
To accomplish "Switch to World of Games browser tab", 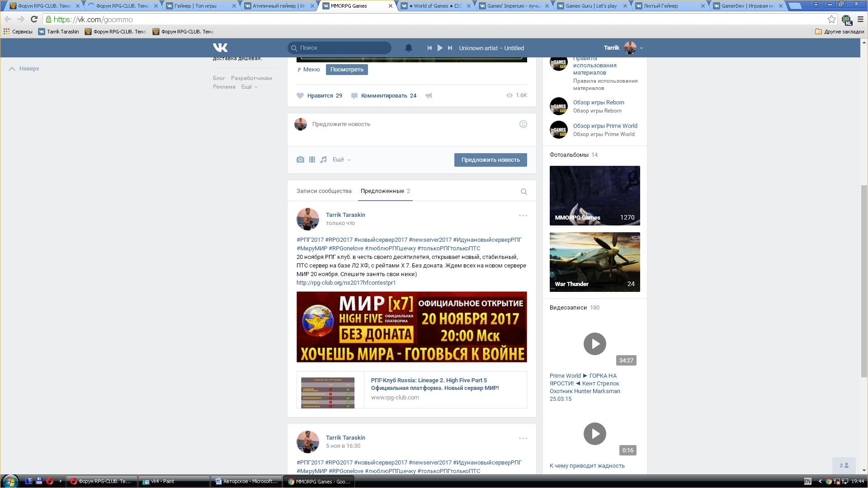I will [436, 6].
